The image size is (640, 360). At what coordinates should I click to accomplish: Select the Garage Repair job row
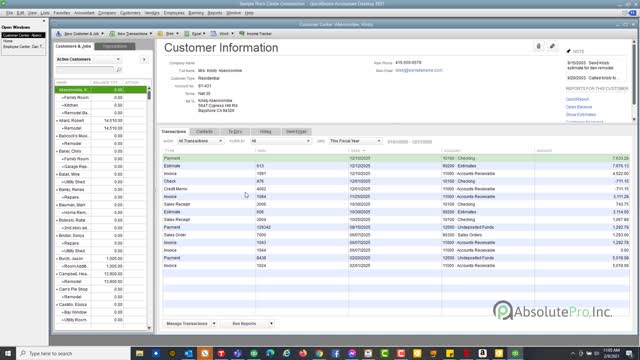point(100,167)
